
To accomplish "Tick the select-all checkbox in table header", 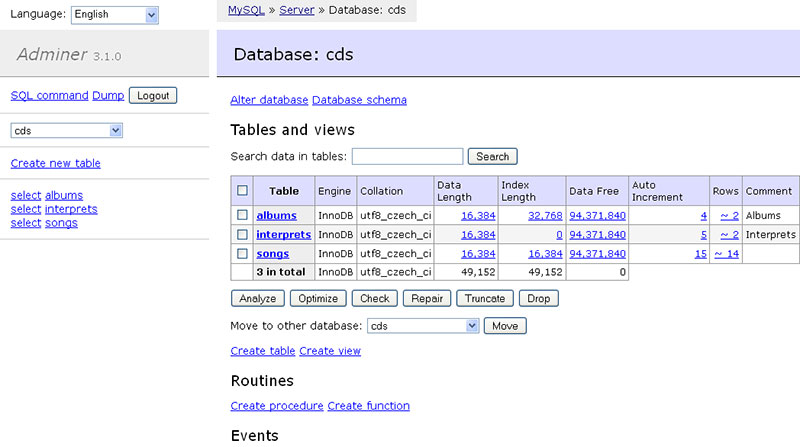I will pyautogui.click(x=242, y=191).
